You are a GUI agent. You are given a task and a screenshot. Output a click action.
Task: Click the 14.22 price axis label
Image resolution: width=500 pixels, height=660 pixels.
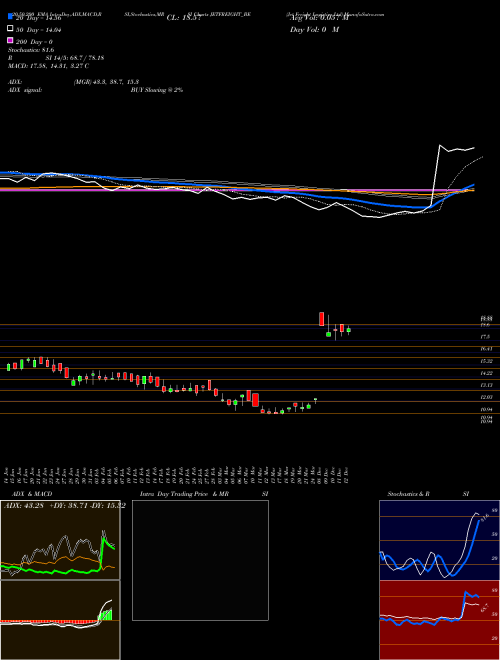click(x=487, y=373)
